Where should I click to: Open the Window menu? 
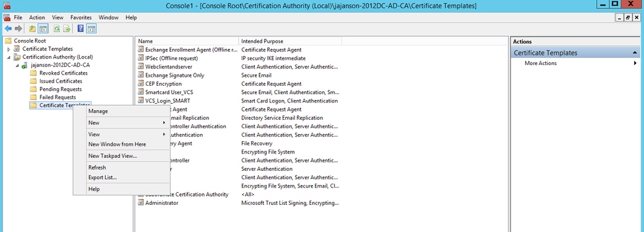109,17
